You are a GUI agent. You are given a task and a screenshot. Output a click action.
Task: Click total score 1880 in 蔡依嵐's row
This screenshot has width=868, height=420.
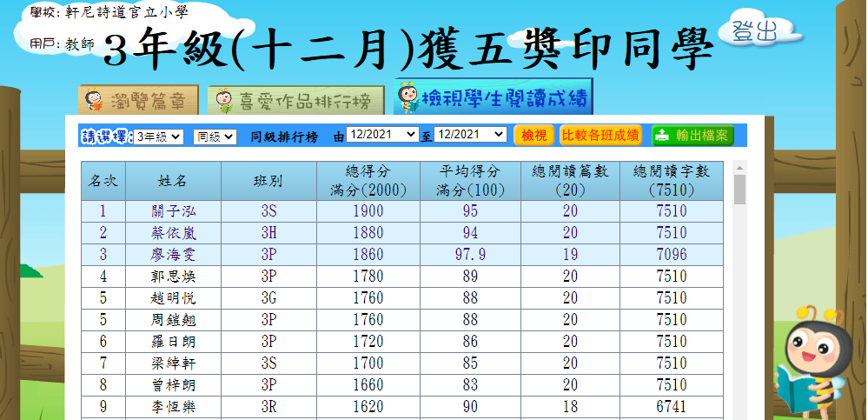[x=368, y=233]
